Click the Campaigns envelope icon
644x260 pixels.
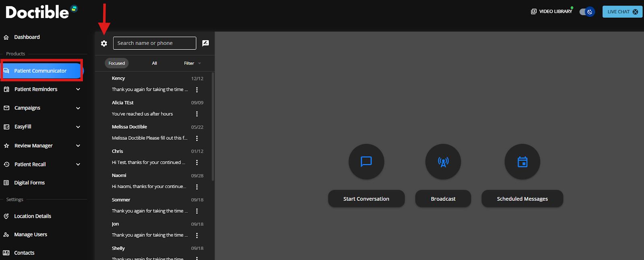click(6, 108)
